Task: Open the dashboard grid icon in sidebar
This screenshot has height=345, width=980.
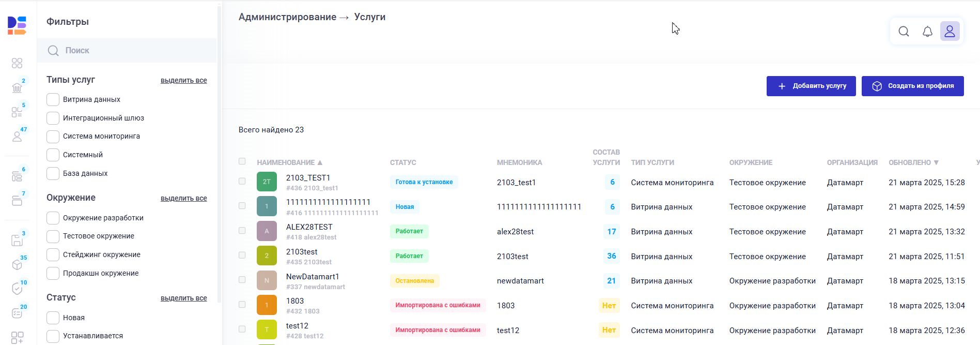Action: [x=17, y=63]
